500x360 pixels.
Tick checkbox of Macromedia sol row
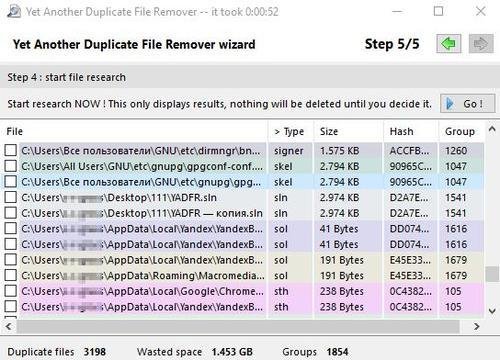11,275
